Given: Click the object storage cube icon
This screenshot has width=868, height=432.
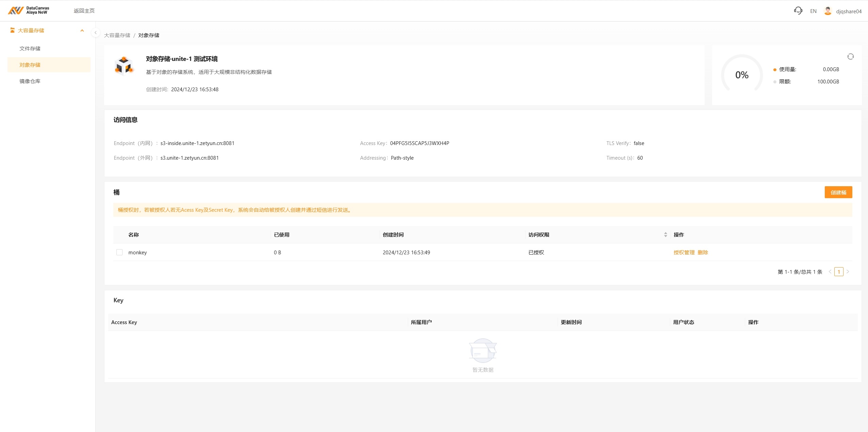Looking at the screenshot, I should coord(124,65).
